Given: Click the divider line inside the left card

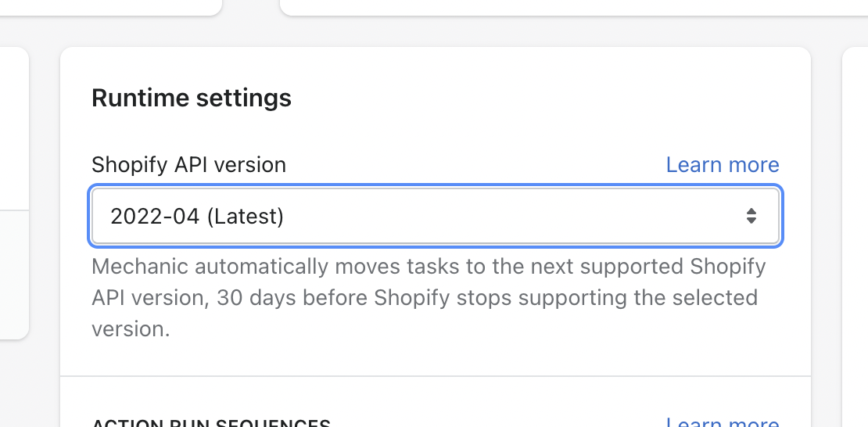Looking at the screenshot, I should pyautogui.click(x=13, y=210).
